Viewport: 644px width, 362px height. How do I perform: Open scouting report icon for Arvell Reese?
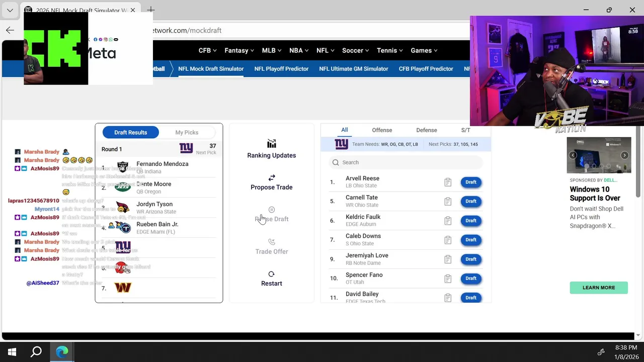click(x=448, y=182)
